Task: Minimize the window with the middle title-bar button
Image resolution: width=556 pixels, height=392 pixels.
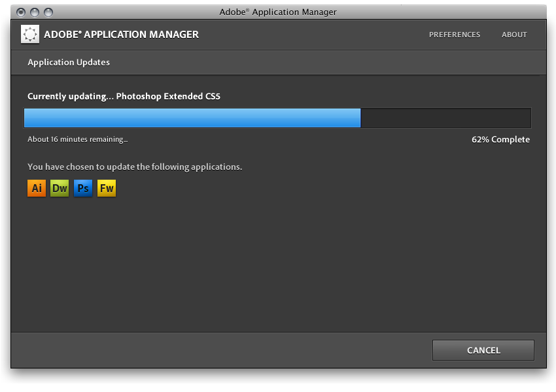Action: (35, 12)
